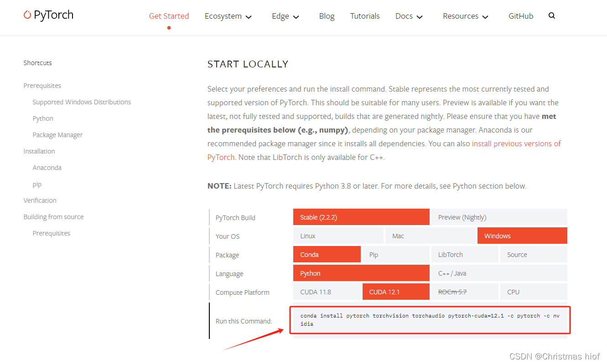Jump to the pip shortcut
The height and width of the screenshot is (364, 607).
pyautogui.click(x=37, y=185)
